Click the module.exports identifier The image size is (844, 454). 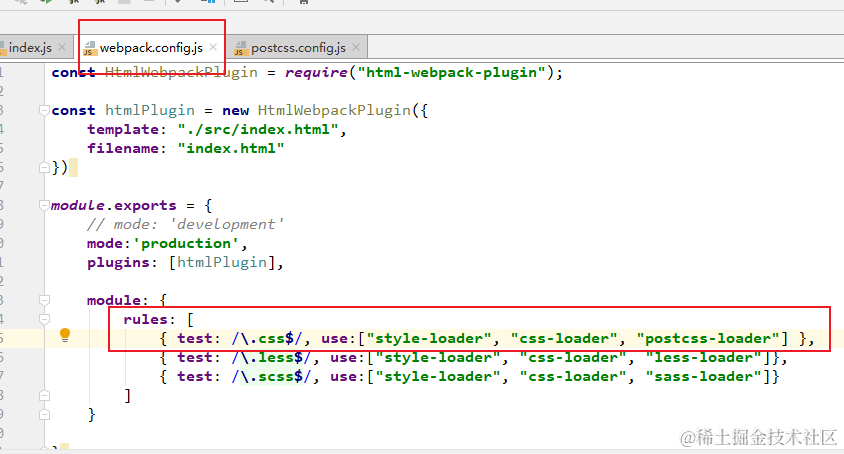(114, 205)
